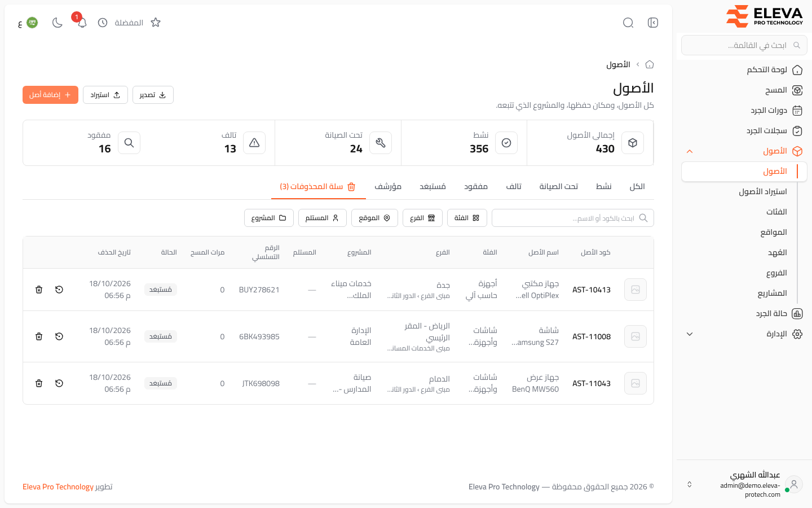
Task: Switch to the تحت الصيانة tab
Action: (x=559, y=186)
